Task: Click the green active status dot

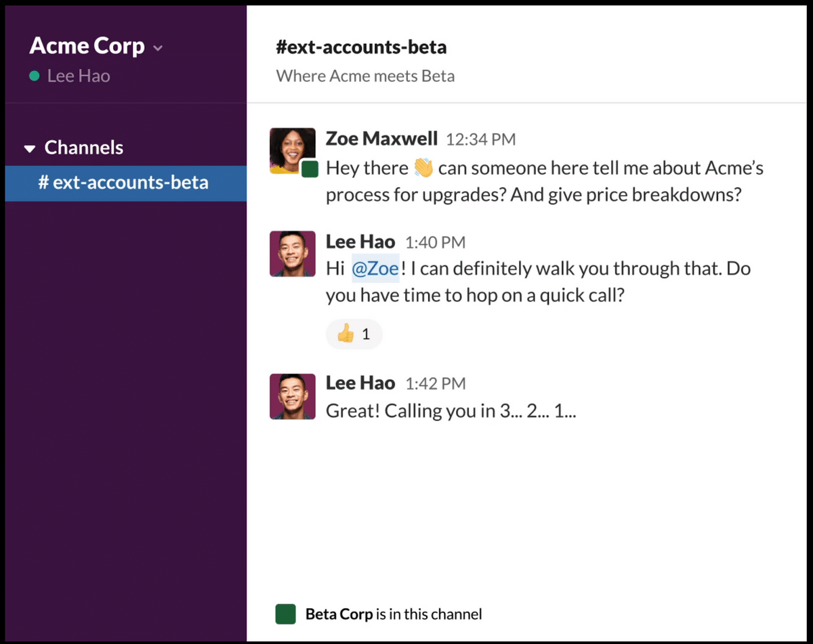Action: [x=35, y=77]
